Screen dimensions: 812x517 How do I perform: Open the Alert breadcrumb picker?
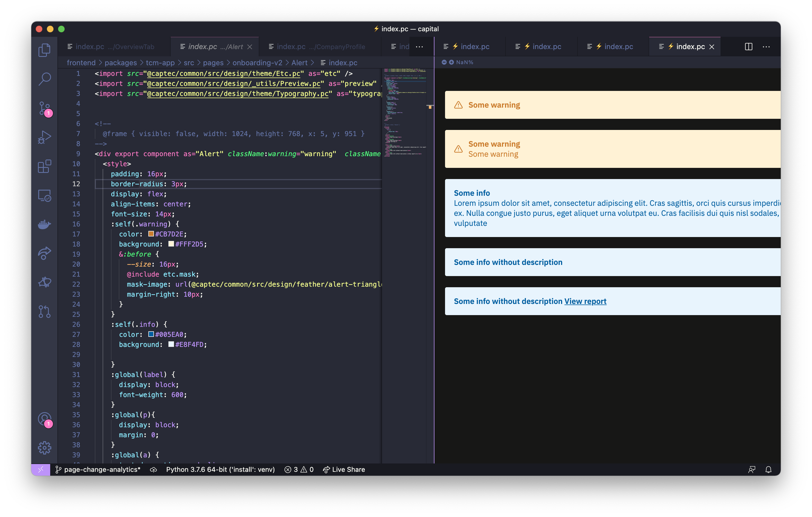(299, 62)
